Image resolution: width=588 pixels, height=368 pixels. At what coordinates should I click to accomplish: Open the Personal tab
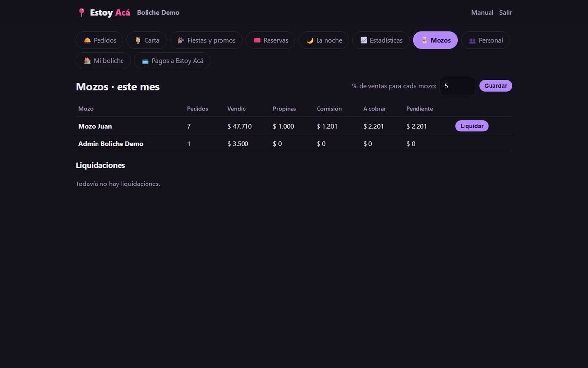[x=486, y=40]
